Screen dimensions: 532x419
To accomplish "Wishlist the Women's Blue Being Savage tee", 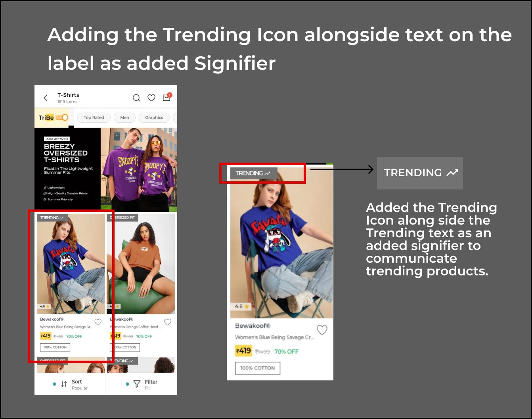I will [98, 322].
